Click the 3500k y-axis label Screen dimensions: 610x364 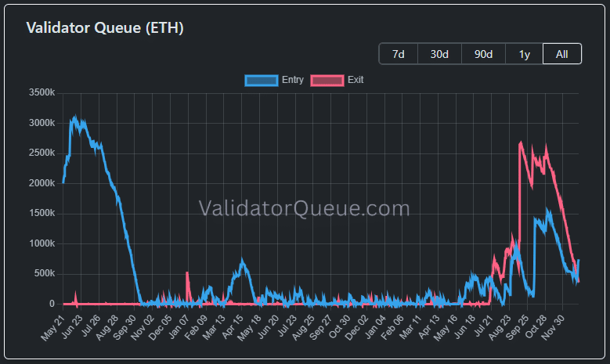coord(42,92)
